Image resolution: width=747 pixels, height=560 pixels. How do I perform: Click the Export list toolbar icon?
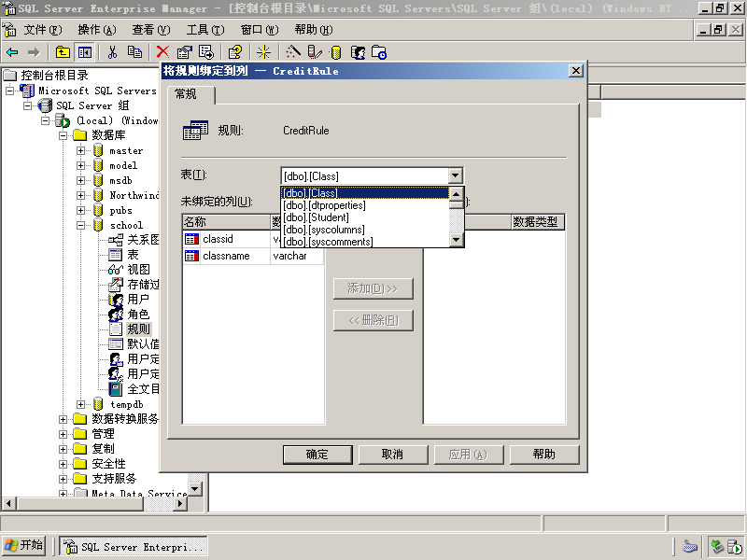pyautogui.click(x=206, y=52)
